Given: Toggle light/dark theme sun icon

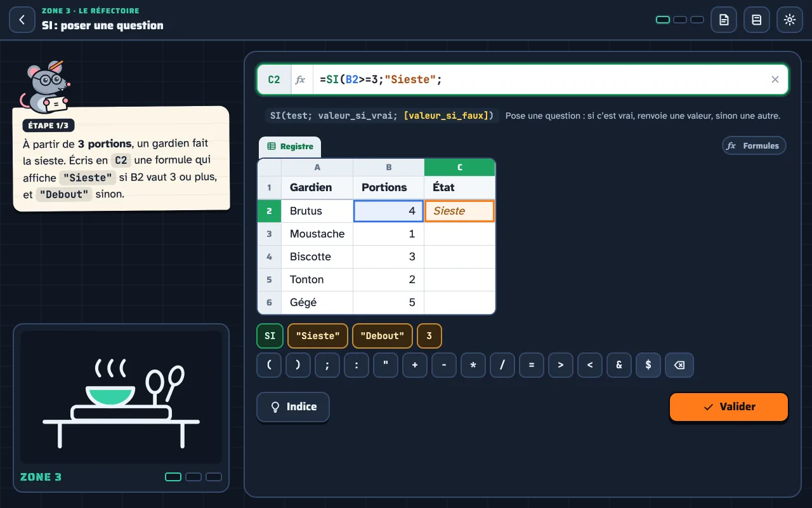Looking at the screenshot, I should pos(790,20).
